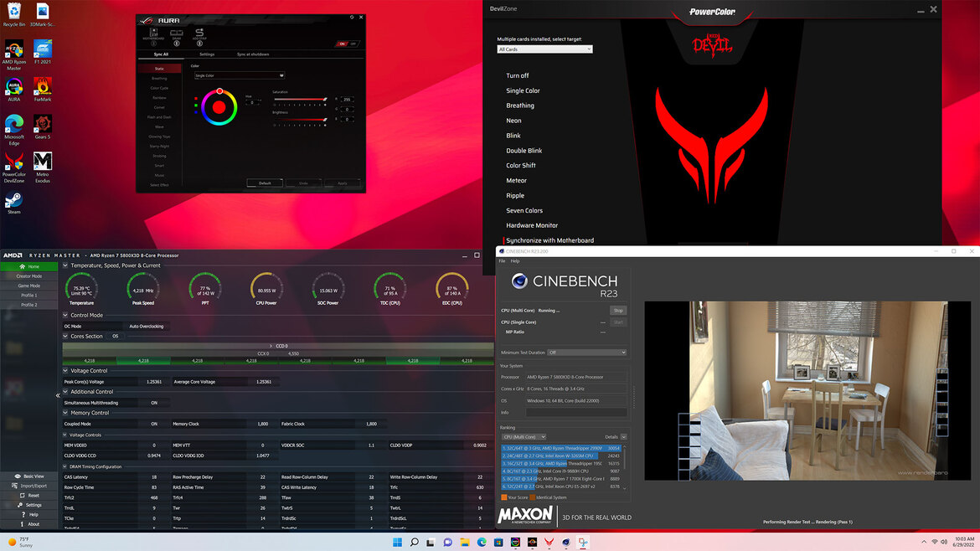This screenshot has width=980, height=551.
Task: Switch to Game Mode in Ryzen Master
Action: click(28, 286)
